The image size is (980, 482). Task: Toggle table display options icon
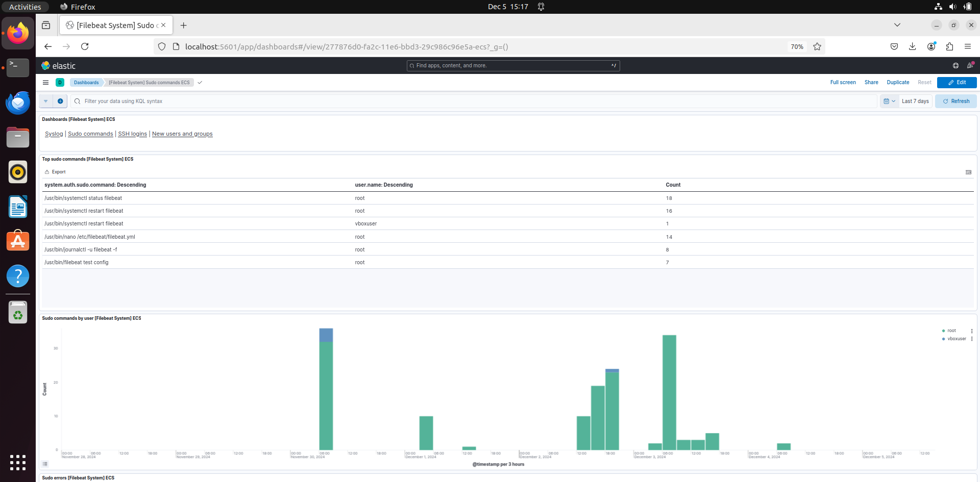[968, 172]
